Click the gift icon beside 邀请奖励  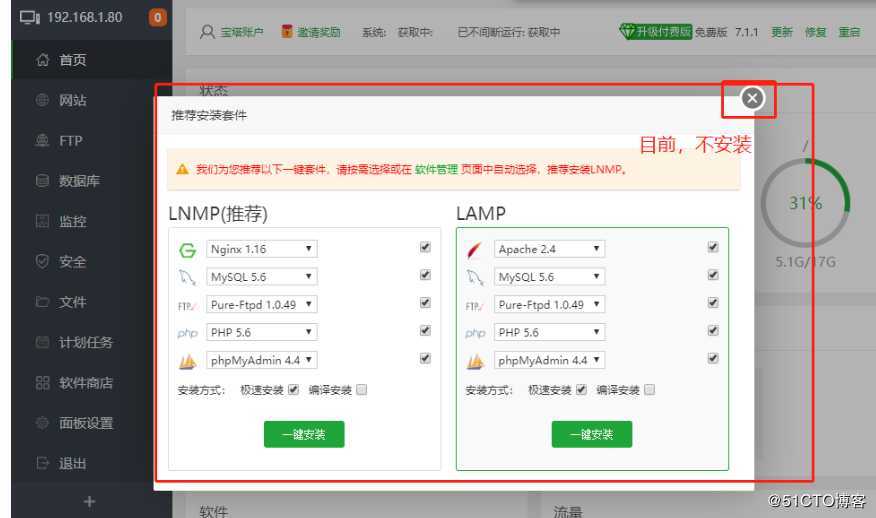[287, 31]
